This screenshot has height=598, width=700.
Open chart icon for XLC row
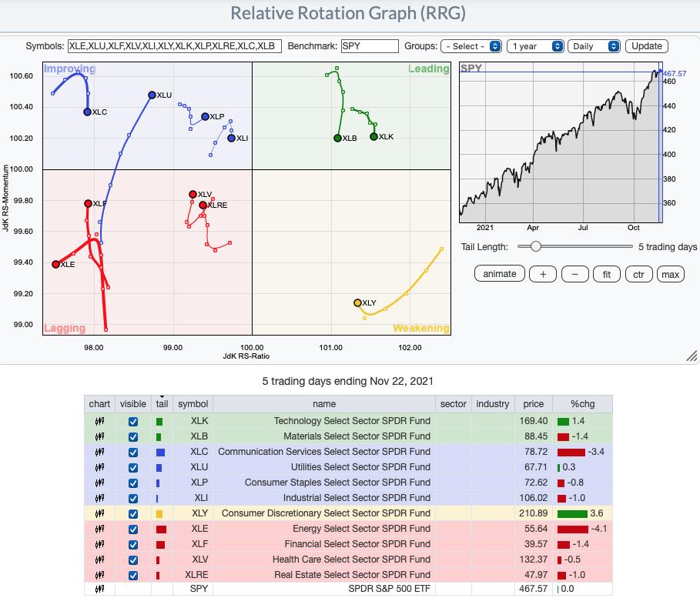click(x=99, y=452)
